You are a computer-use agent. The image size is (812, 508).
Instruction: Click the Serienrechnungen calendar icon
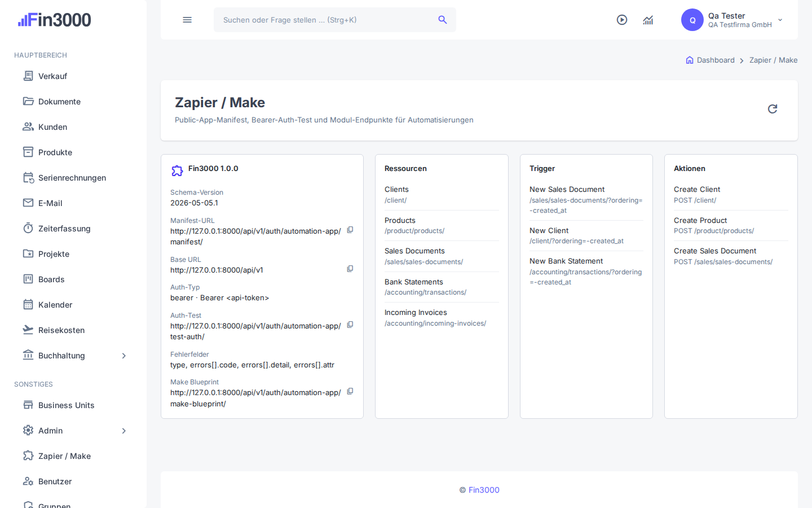tap(28, 177)
